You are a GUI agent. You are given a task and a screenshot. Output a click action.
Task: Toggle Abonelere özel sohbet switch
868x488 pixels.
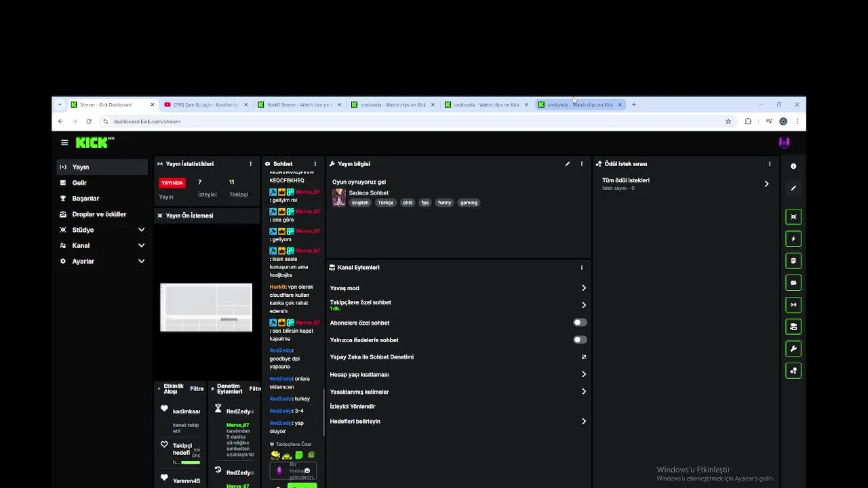[580, 323]
